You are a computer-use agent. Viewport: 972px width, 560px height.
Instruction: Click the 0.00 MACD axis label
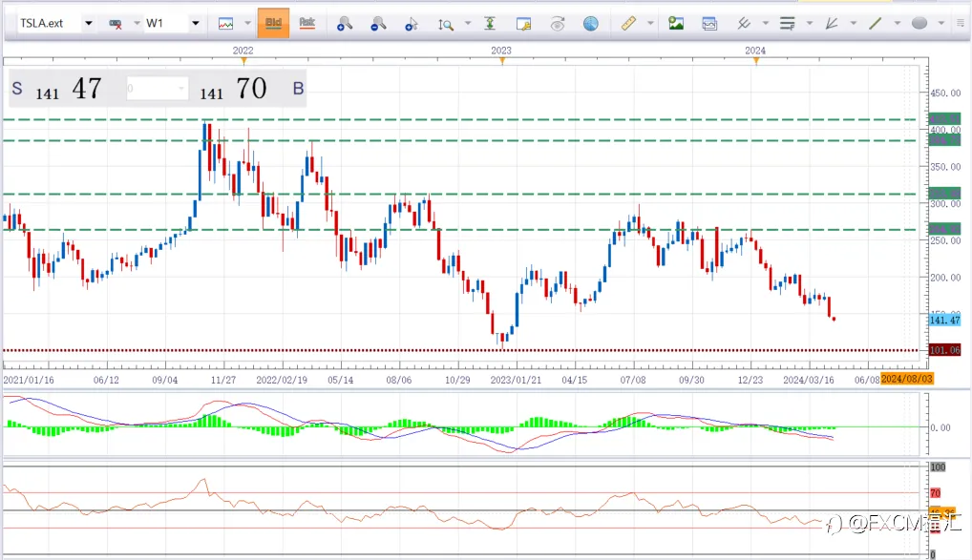[940, 427]
